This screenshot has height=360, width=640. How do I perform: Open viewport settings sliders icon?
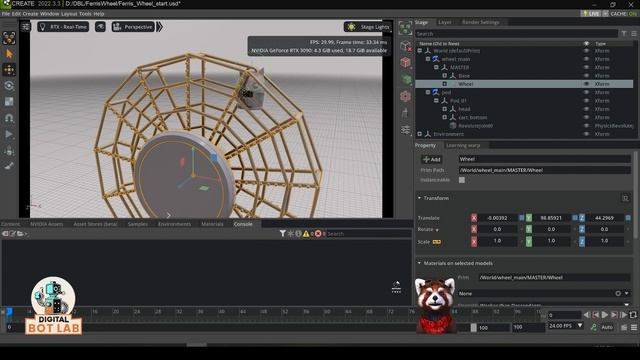pos(26,27)
